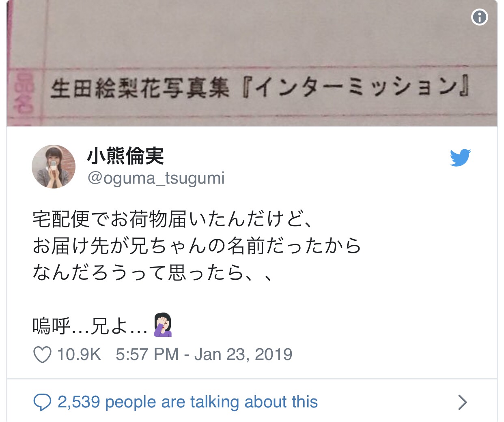The width and height of the screenshot is (504, 422).
Task: Expand conversation using the right chevron arrow
Action: click(x=462, y=402)
